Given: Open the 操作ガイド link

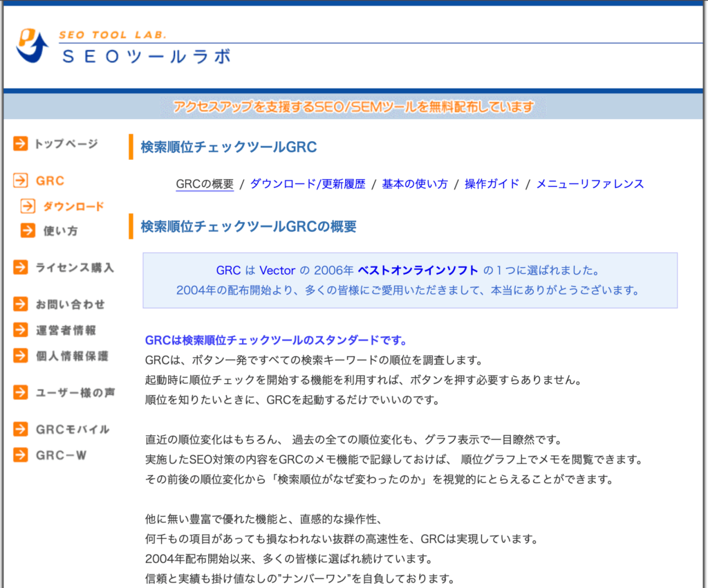Looking at the screenshot, I should coord(492,184).
